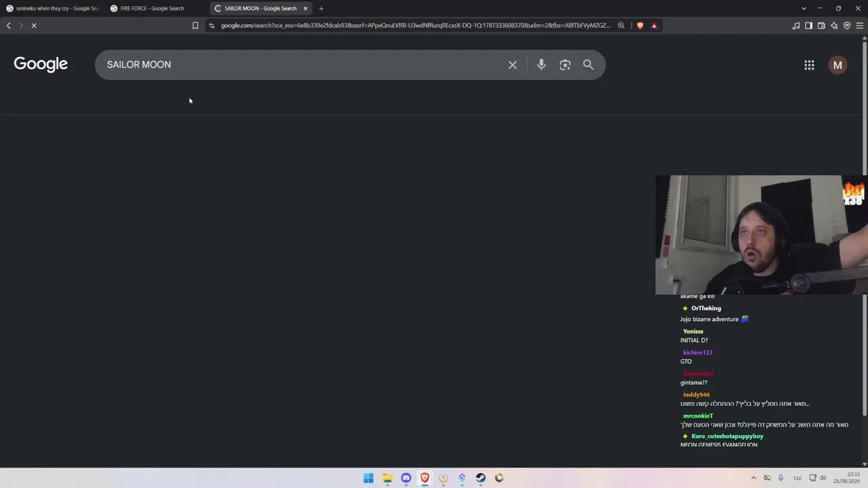The height and width of the screenshot is (488, 868).
Task: Open Steam from the taskbar
Action: point(481,478)
